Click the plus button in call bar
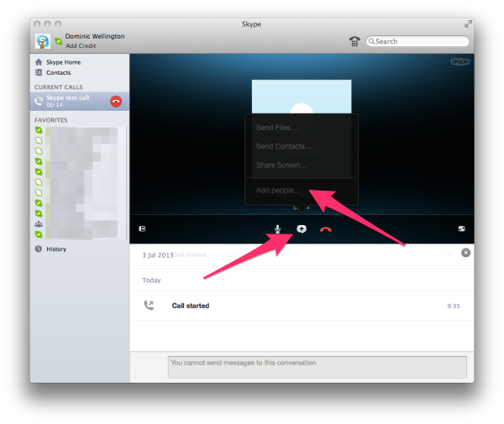Viewport: 504px width, 424px height. tap(302, 229)
